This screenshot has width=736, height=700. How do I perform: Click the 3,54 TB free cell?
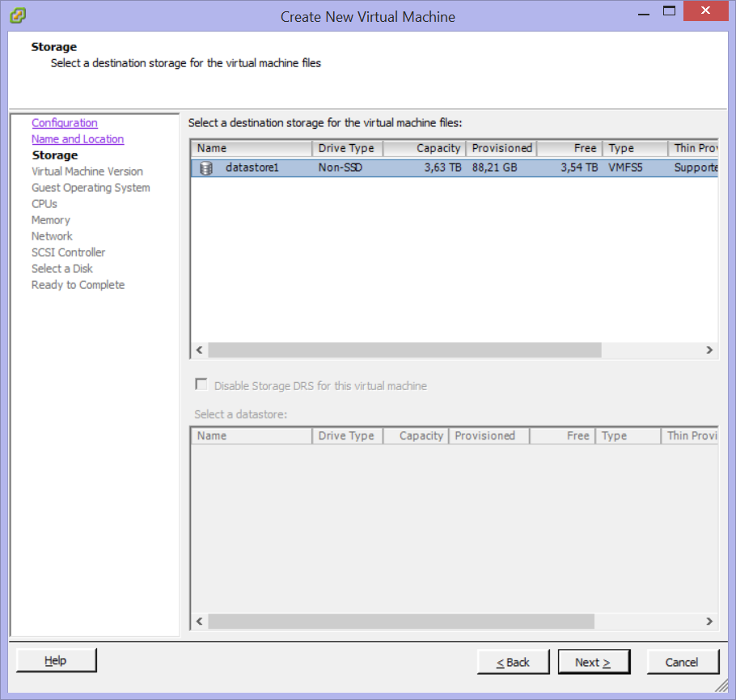click(579, 168)
